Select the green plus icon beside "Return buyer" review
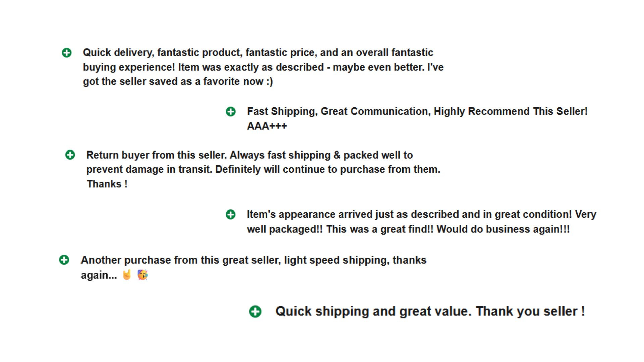Image resolution: width=644 pixels, height=362 pixels. pos(70,155)
